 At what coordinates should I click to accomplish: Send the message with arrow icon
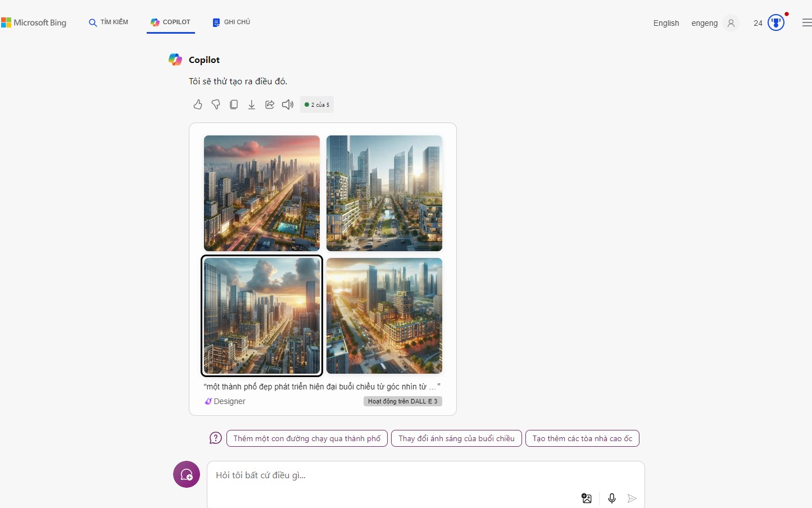(632, 498)
